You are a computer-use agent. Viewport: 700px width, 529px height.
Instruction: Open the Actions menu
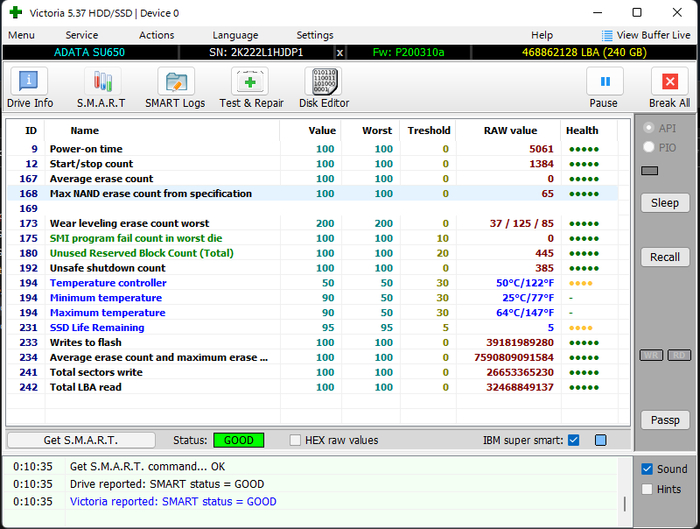[x=156, y=35]
